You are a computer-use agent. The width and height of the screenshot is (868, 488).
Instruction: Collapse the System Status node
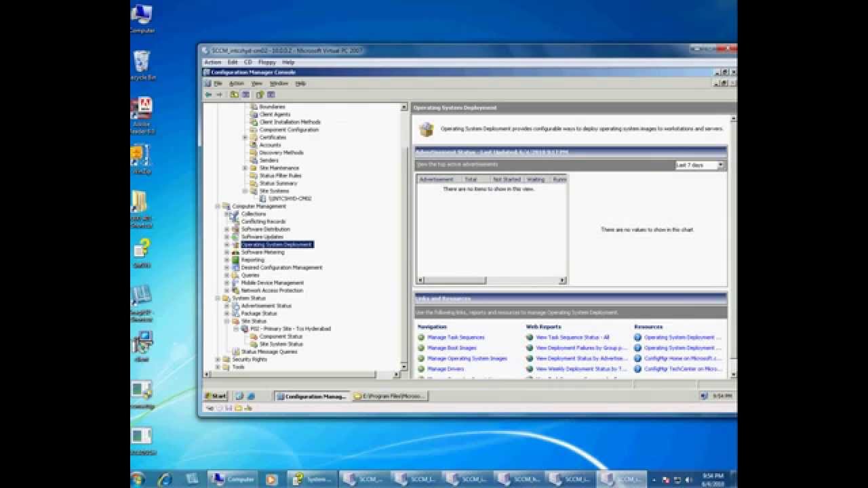pyautogui.click(x=218, y=298)
